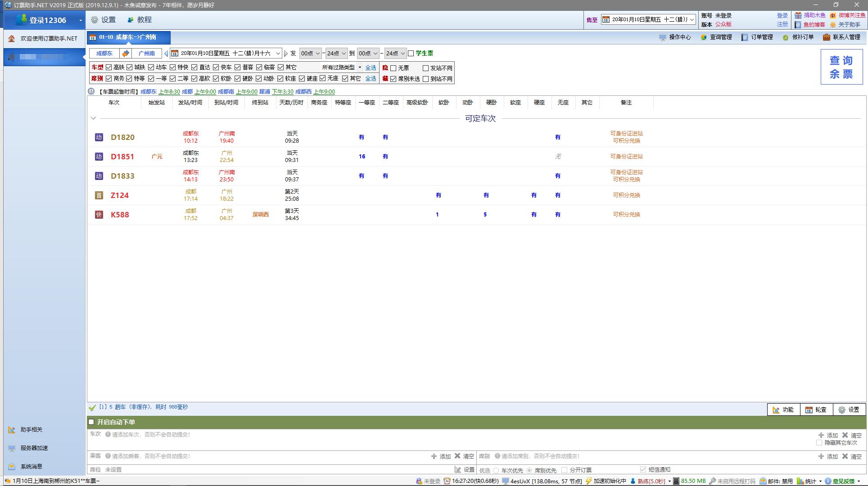
Task: Click the 轮查 polling query button
Action: (x=816, y=409)
